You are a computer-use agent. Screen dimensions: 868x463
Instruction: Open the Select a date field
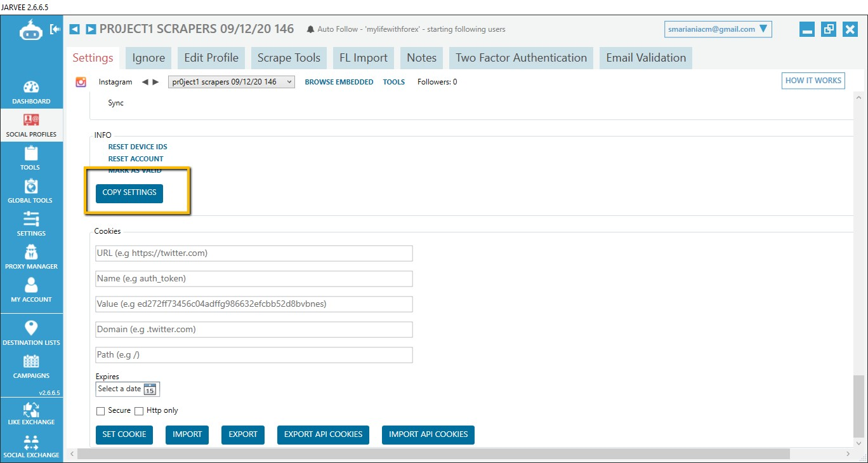[127, 389]
